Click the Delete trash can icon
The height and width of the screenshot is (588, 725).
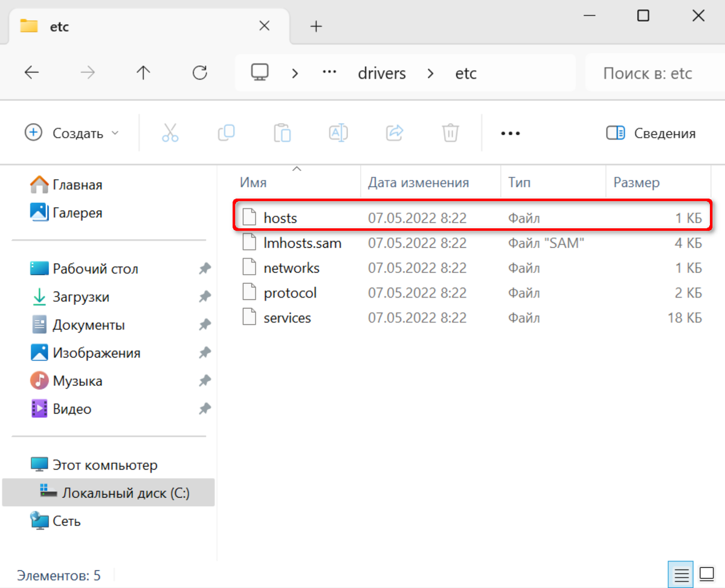click(x=450, y=133)
